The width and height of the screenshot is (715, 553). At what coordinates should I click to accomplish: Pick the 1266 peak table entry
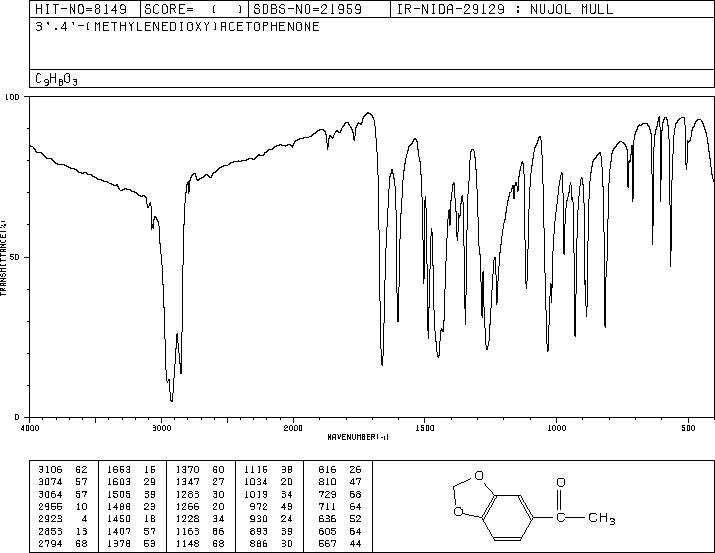[x=200, y=506]
